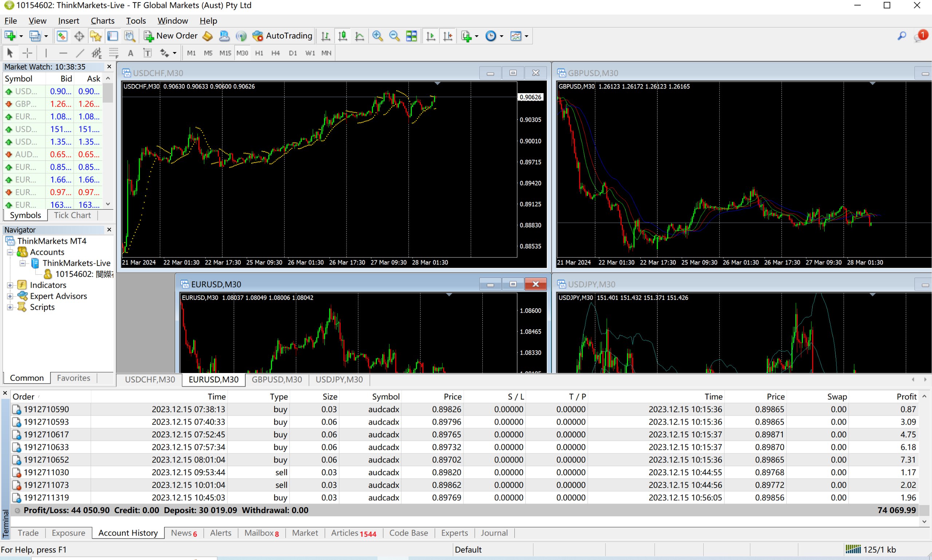This screenshot has width=932, height=560.
Task: Toggle the H4 timeframe button
Action: [x=275, y=53]
